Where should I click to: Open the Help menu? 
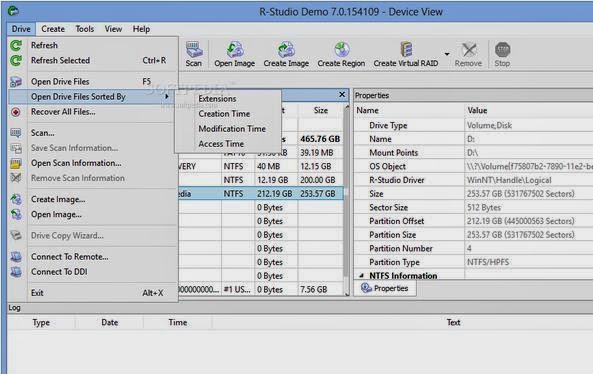coord(141,29)
